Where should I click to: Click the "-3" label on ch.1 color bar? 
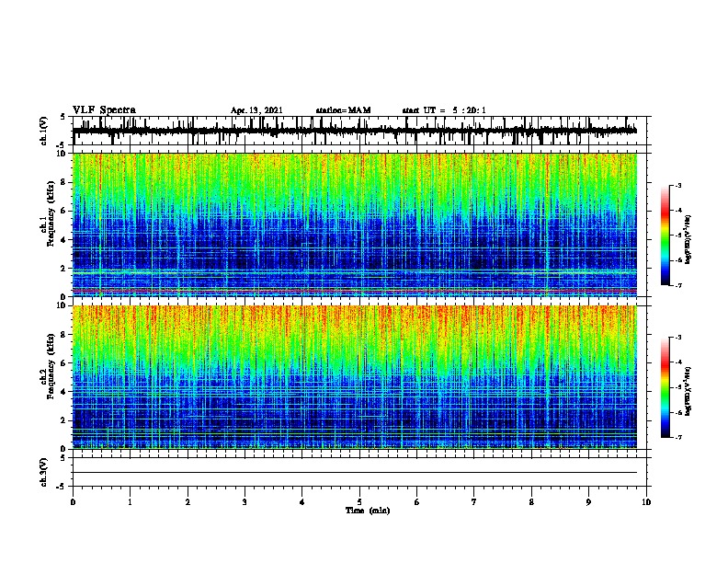(677, 186)
